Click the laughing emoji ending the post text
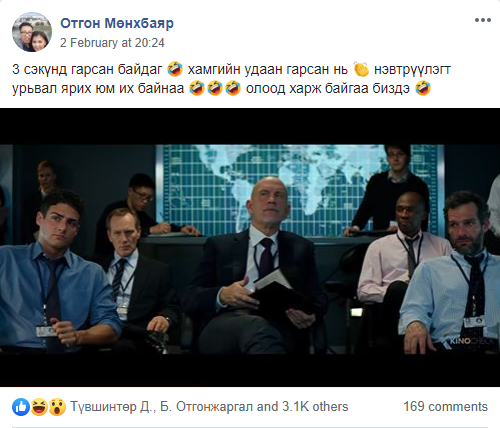 coord(423,88)
